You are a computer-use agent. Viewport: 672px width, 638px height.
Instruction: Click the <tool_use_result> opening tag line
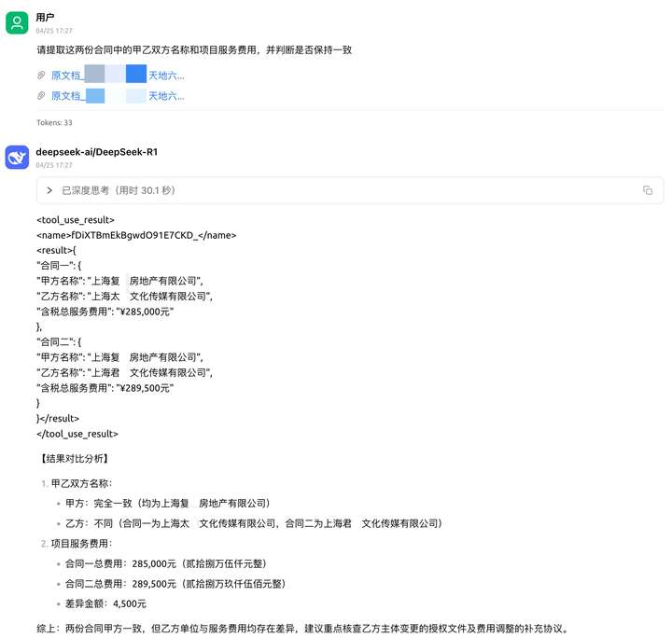[x=76, y=220]
